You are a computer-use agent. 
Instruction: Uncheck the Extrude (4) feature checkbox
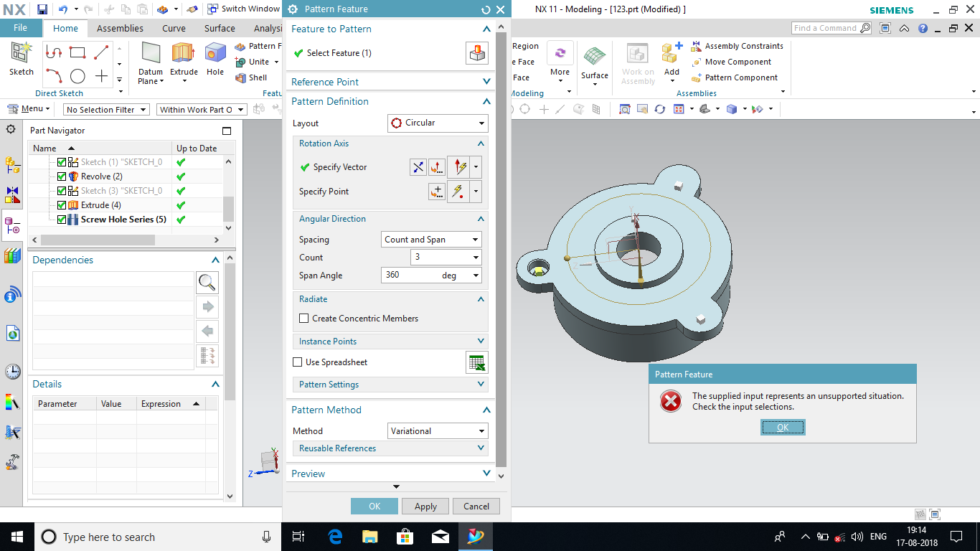pyautogui.click(x=62, y=205)
